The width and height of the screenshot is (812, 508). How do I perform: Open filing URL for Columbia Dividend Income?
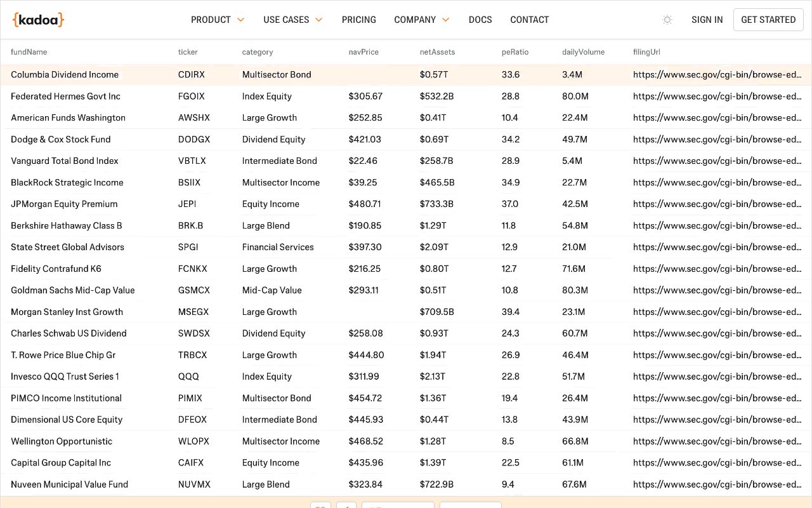pos(717,74)
